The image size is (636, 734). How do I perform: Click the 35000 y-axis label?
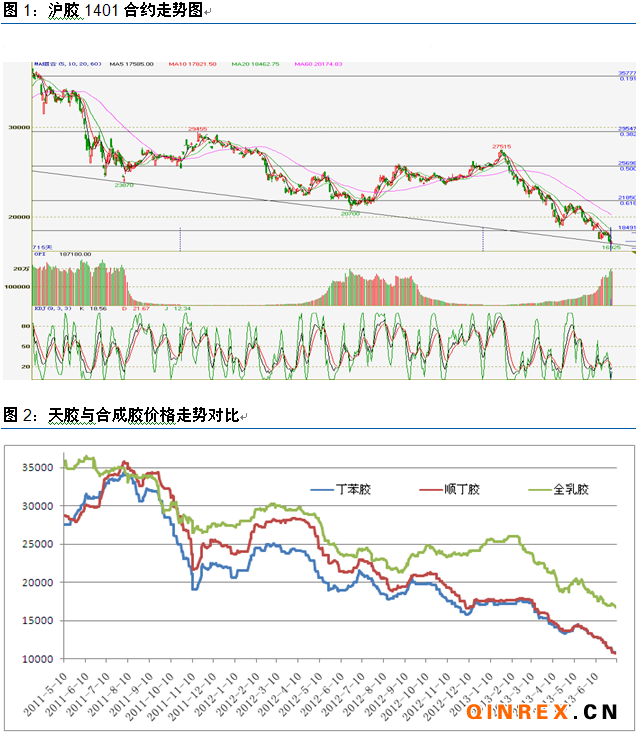tap(35, 467)
